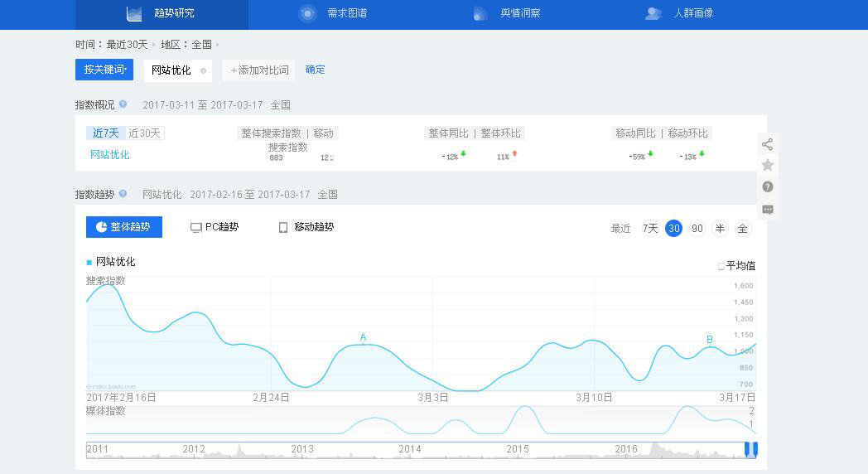Select the 90 days range option
The width and height of the screenshot is (868, 474).
(x=697, y=228)
